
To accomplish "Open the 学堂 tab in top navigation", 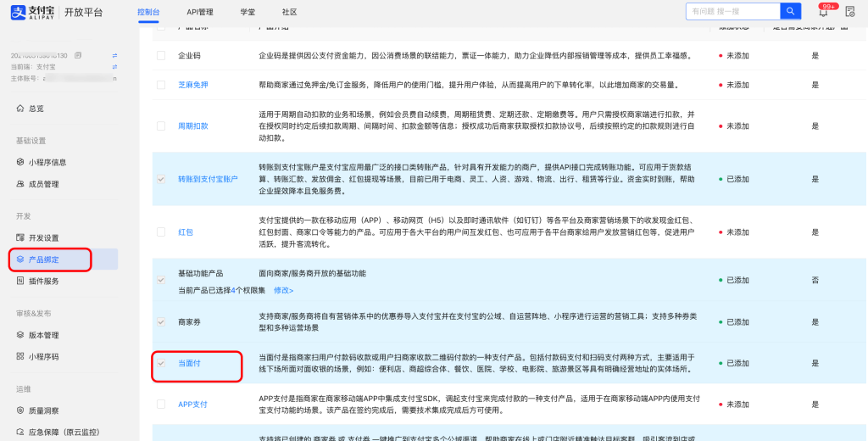I will tap(248, 12).
